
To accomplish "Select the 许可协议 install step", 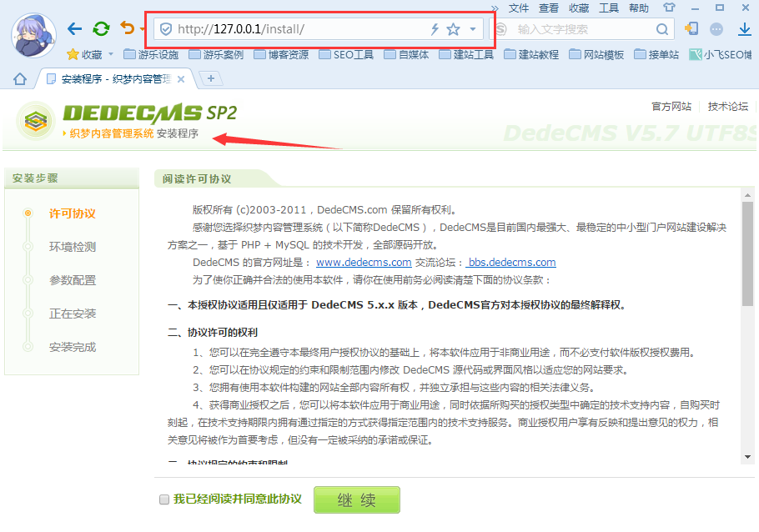I will (72, 213).
